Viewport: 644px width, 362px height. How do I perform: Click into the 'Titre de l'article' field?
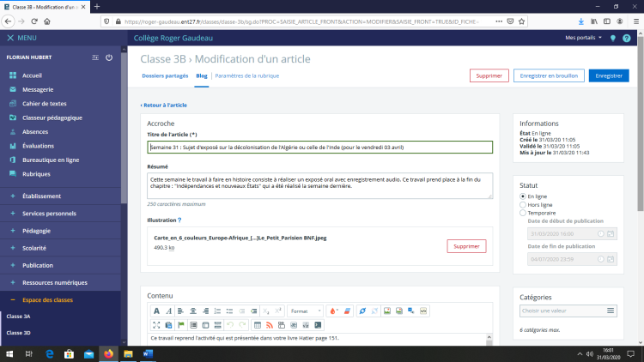click(319, 147)
